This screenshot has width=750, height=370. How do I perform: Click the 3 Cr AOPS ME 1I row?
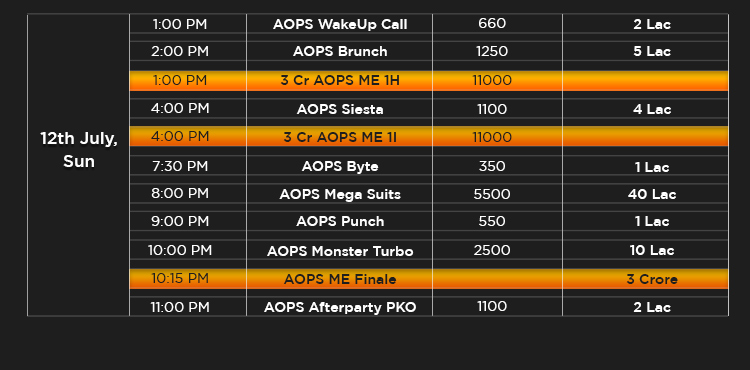(429, 137)
